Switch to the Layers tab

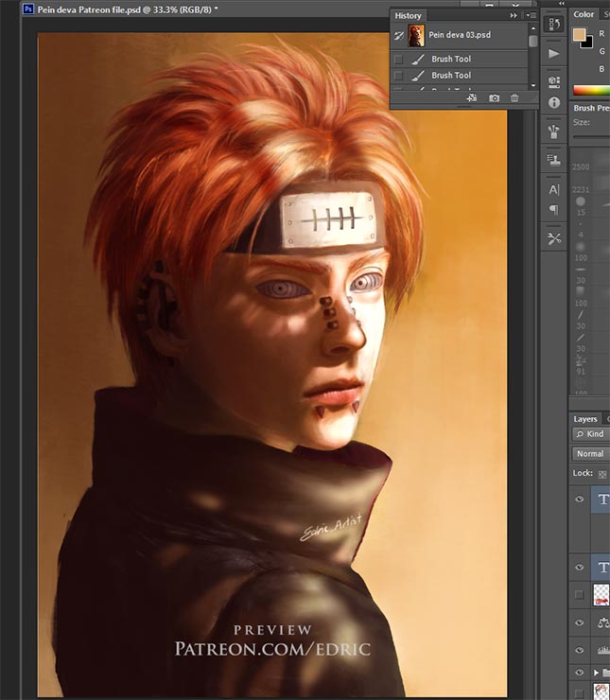585,419
